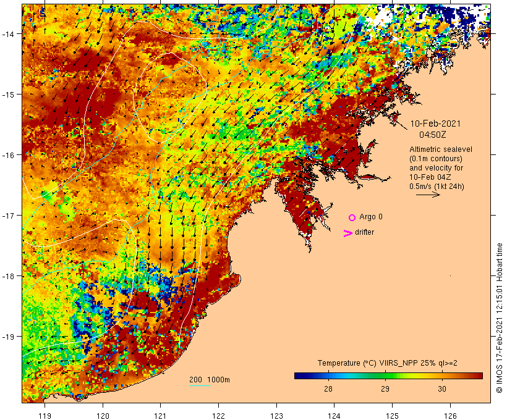Click the 'drifter' legend label

point(364,232)
